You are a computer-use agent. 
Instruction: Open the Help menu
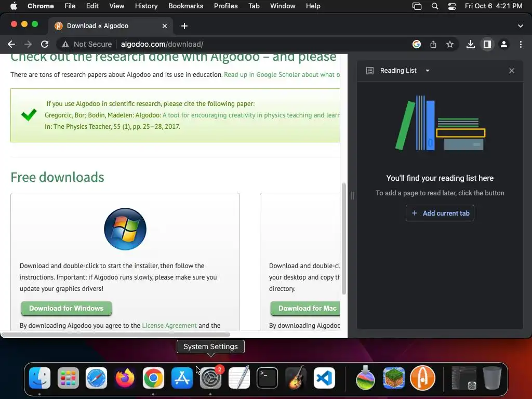point(313,6)
